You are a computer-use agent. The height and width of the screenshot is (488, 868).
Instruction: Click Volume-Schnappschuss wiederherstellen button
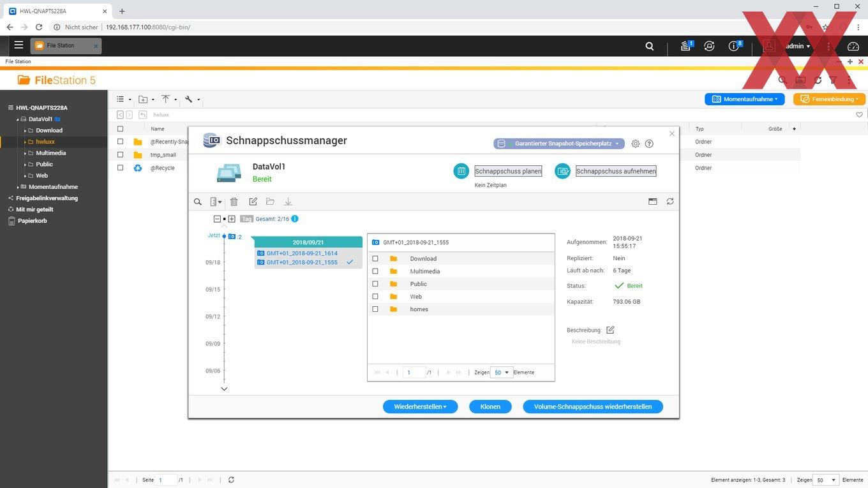[593, 406]
